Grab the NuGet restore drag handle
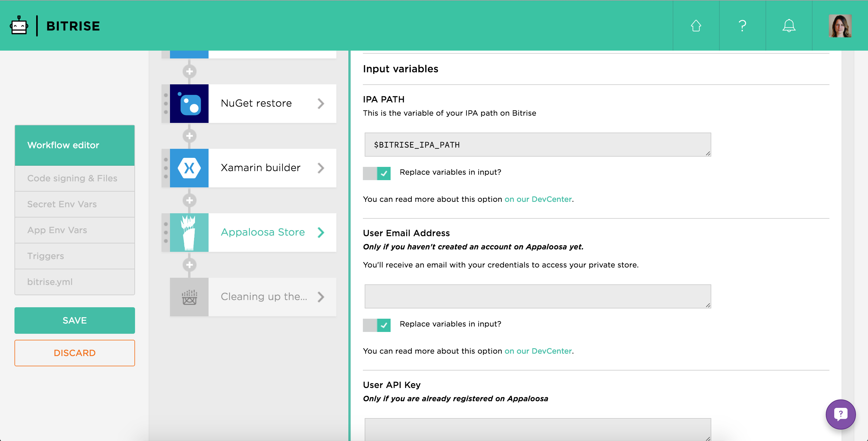Screen dimensions: 868x441 [x=166, y=103]
